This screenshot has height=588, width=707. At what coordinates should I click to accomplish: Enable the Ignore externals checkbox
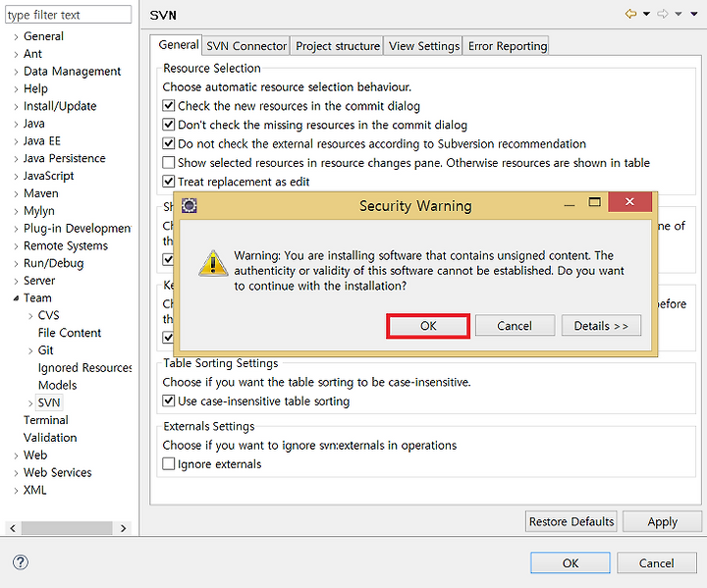(x=168, y=463)
